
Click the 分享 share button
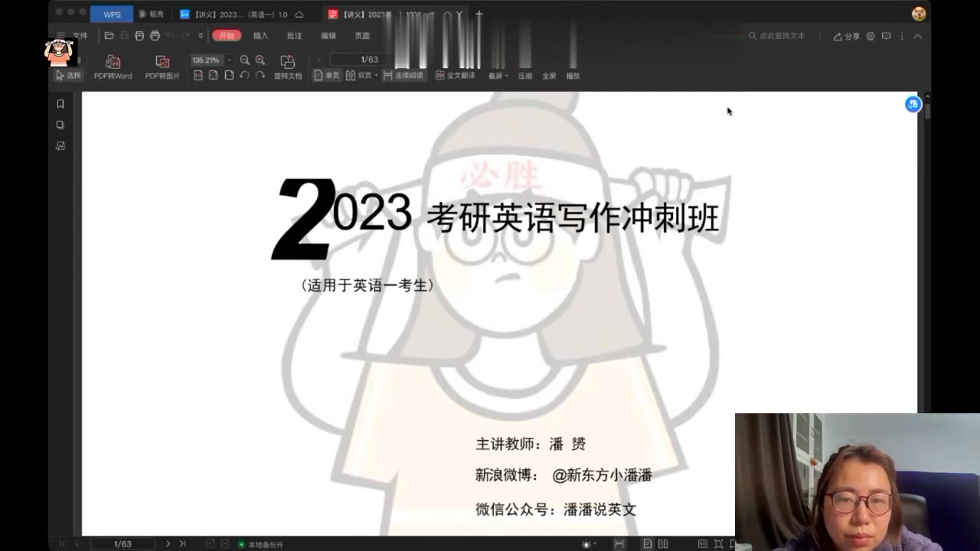846,36
